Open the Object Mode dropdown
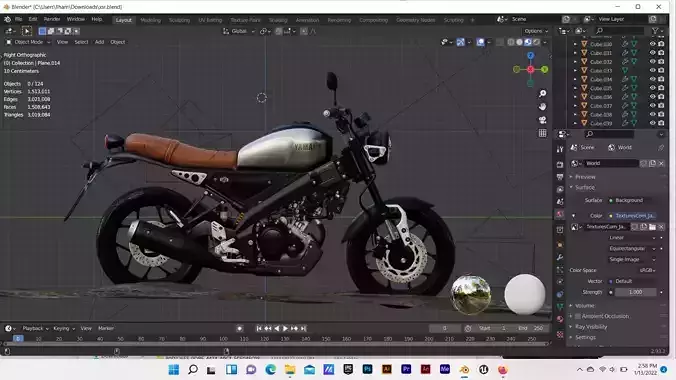 (28, 42)
